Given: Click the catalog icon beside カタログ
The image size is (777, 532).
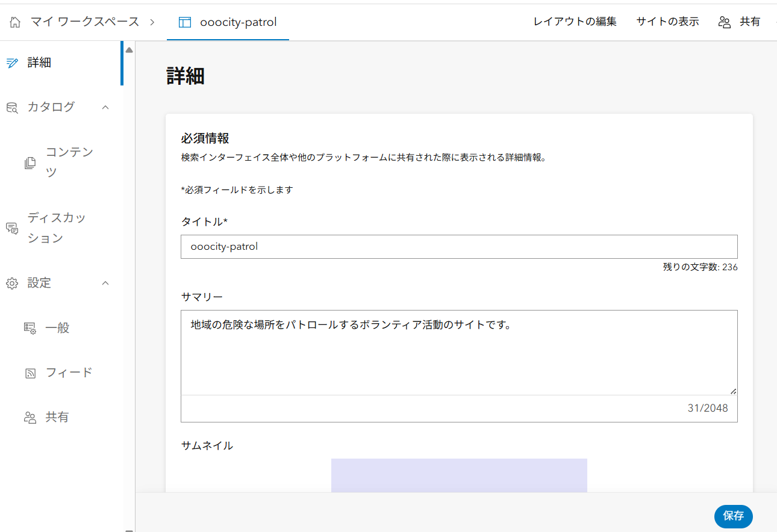Looking at the screenshot, I should pyautogui.click(x=12, y=107).
